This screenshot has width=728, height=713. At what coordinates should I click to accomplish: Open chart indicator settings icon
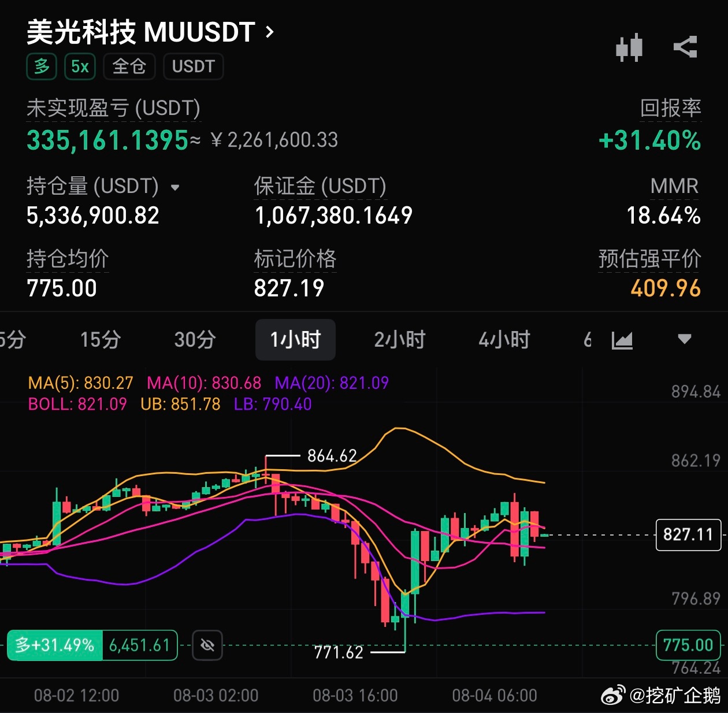tap(622, 340)
